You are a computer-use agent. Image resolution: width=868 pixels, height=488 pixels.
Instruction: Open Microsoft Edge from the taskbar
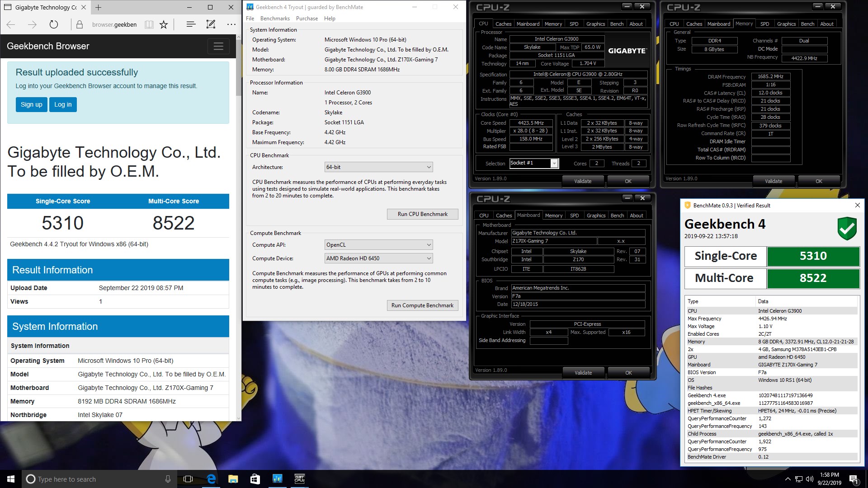coord(211,479)
